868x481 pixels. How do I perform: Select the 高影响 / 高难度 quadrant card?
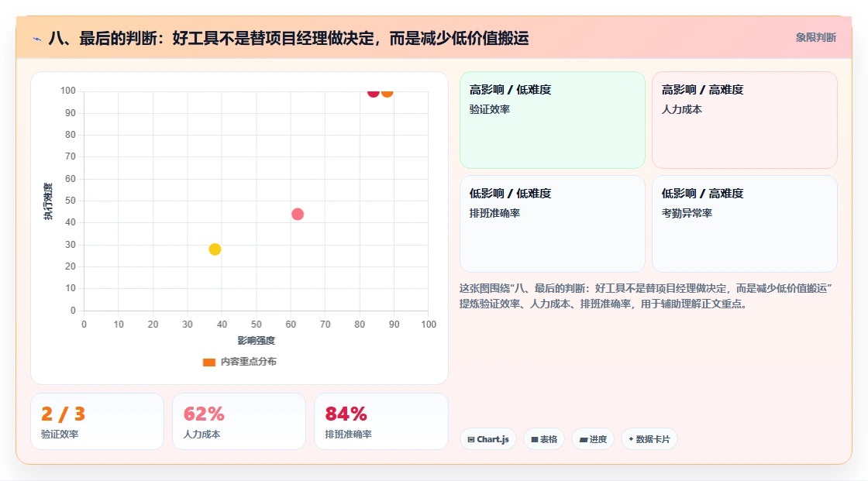[745, 120]
